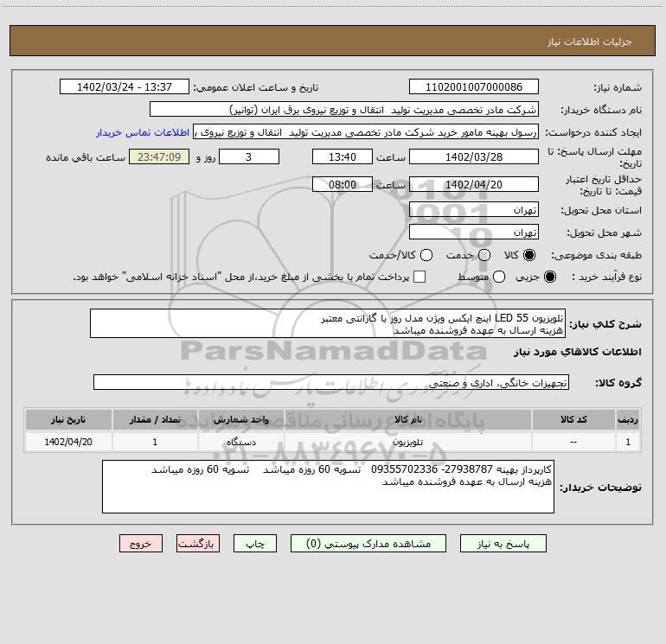Click the request creator field رسول بهینه
The height and width of the screenshot is (644, 666).
(366, 131)
